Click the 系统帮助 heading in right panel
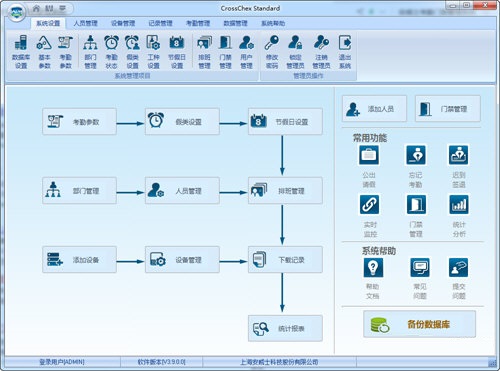Viewport: 500px width, 371px height. pyautogui.click(x=379, y=251)
